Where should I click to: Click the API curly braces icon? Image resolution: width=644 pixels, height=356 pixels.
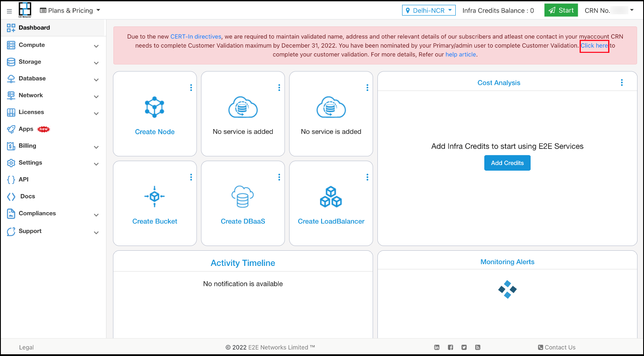[11, 180]
